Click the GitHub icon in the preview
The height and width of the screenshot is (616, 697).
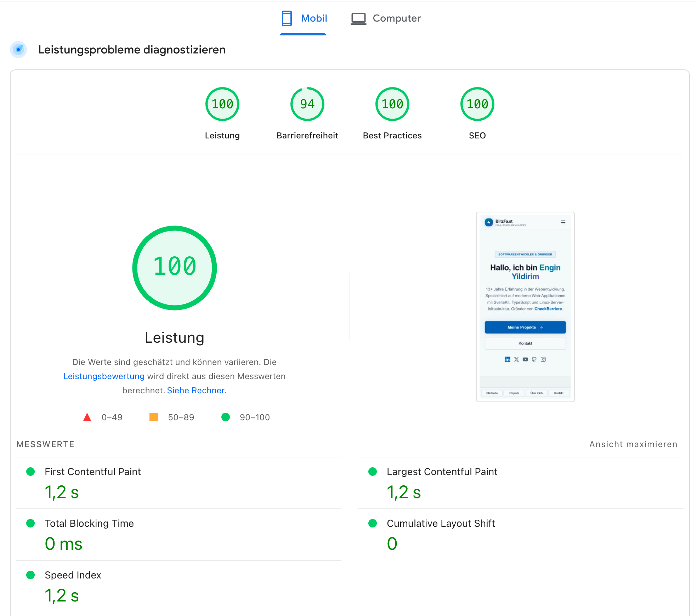(x=534, y=360)
